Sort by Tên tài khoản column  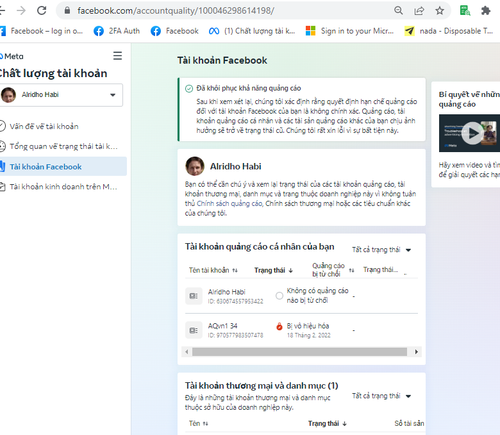coord(213,270)
